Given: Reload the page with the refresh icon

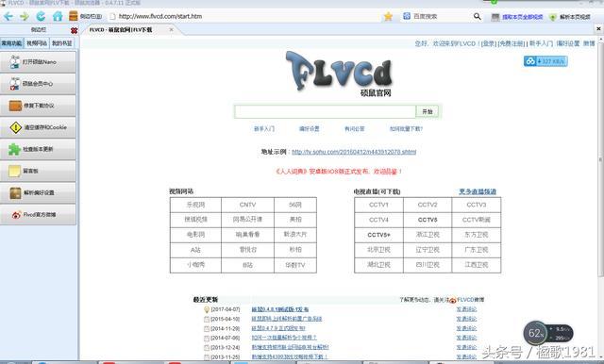Looking at the screenshot, I should coord(41,16).
